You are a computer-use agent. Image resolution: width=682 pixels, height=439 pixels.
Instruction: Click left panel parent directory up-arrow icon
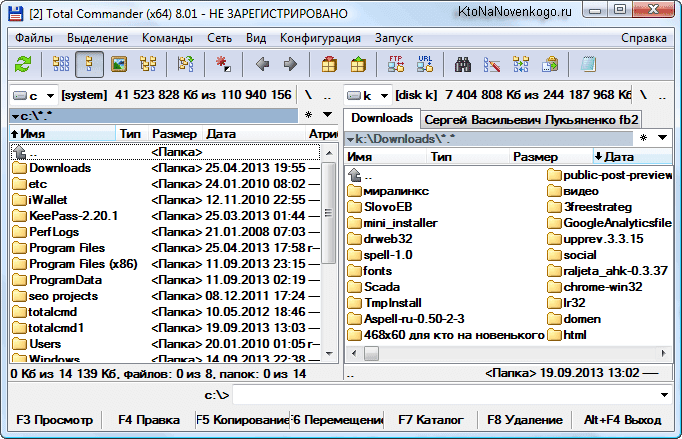tap(19, 152)
